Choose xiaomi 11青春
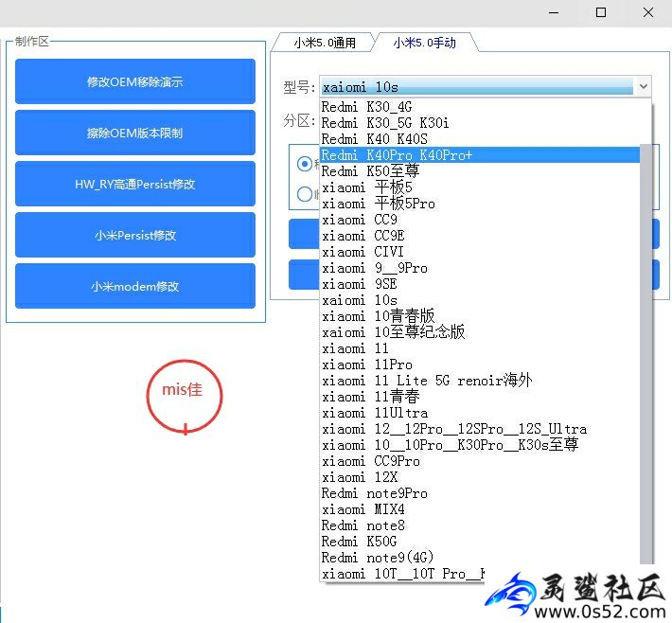This screenshot has height=623, width=672. pyautogui.click(x=480, y=397)
